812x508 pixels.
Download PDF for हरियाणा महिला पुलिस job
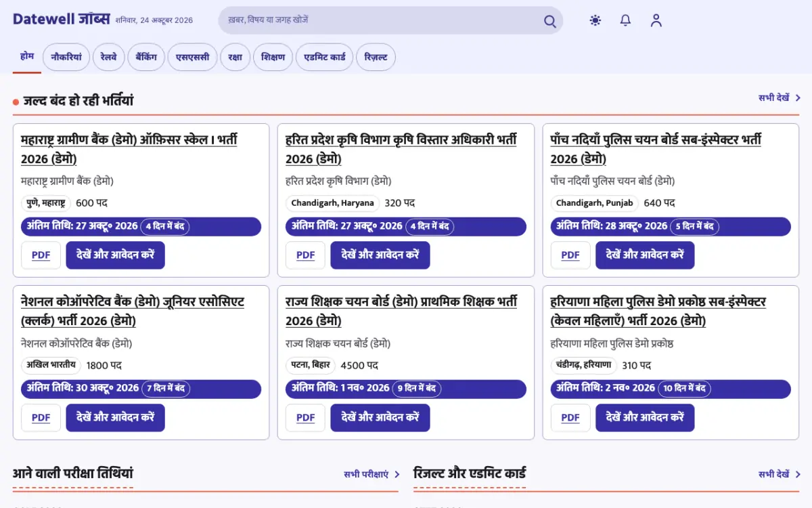coord(570,418)
